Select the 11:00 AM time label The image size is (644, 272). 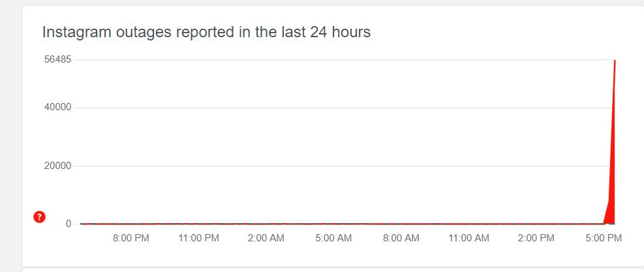coord(468,239)
